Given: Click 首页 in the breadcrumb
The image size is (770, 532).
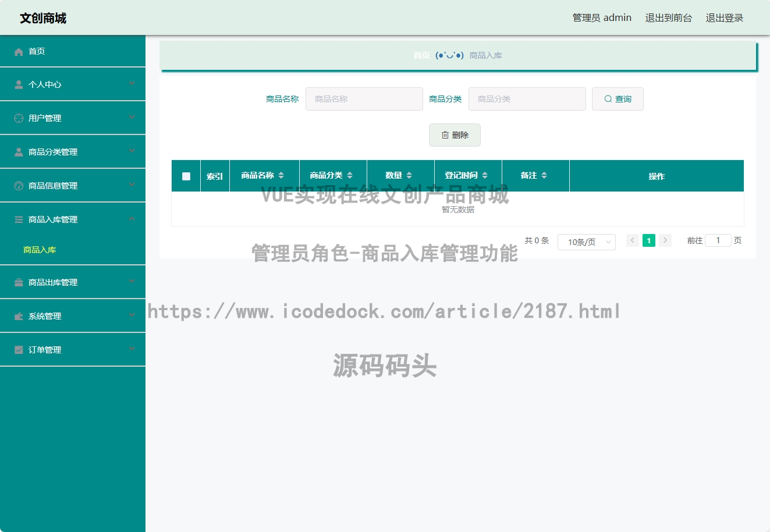Looking at the screenshot, I should (421, 55).
